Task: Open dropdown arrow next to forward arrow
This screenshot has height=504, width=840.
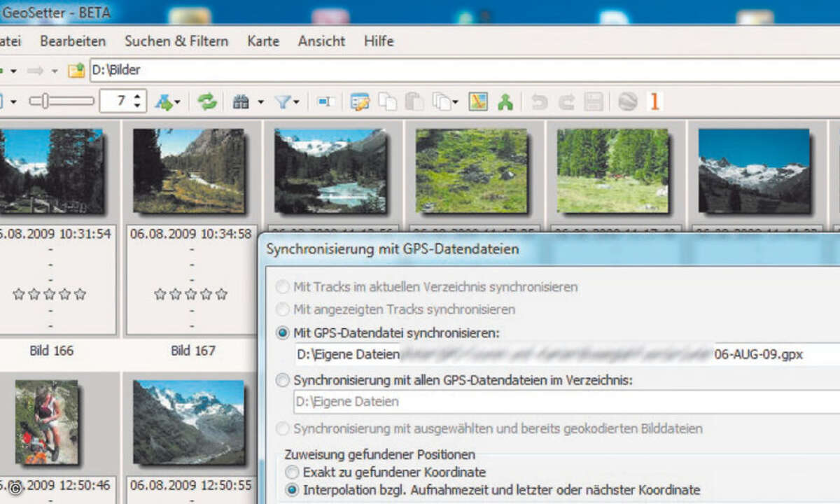Action: [x=55, y=71]
